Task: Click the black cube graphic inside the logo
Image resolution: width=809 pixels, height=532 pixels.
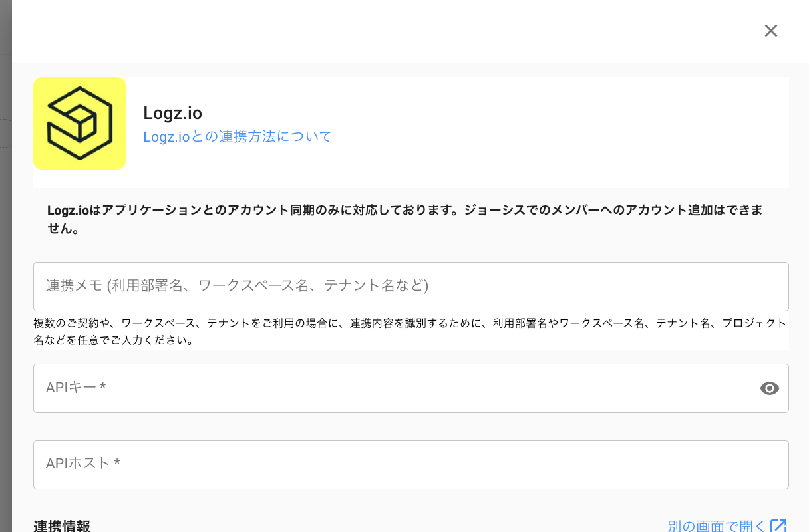Action: click(79, 124)
